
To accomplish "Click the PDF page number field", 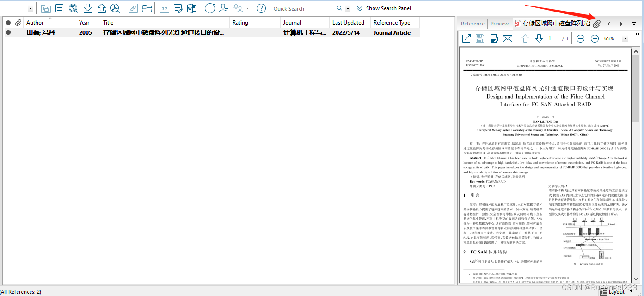I will (552, 38).
